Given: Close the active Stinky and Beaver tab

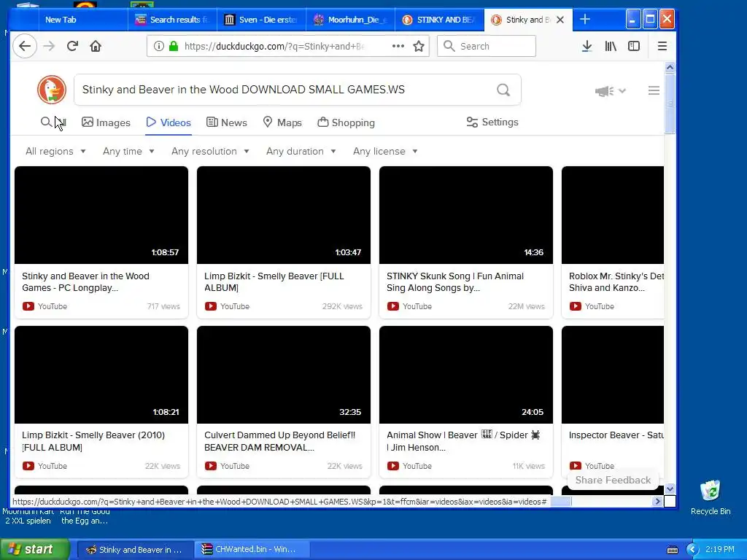Looking at the screenshot, I should 560,20.
